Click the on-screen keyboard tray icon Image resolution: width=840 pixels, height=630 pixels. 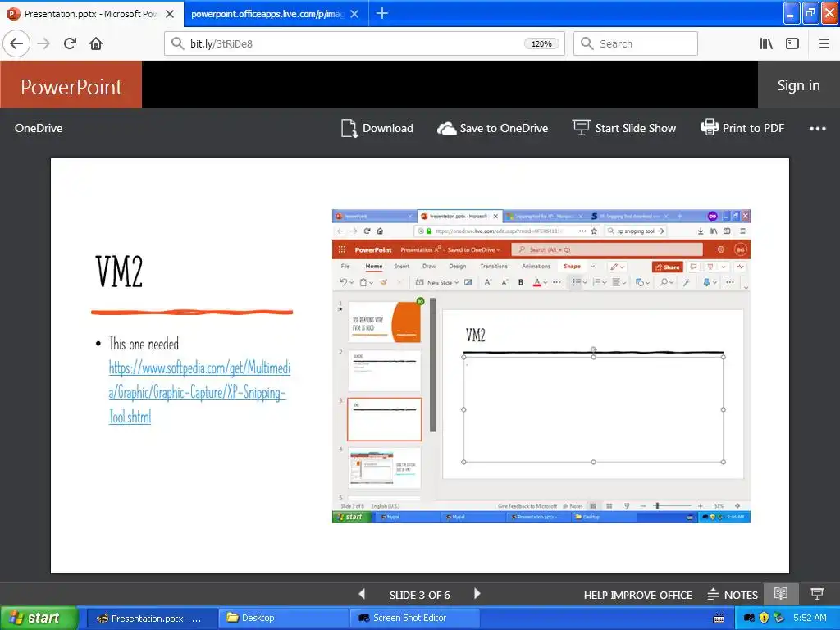click(x=719, y=619)
